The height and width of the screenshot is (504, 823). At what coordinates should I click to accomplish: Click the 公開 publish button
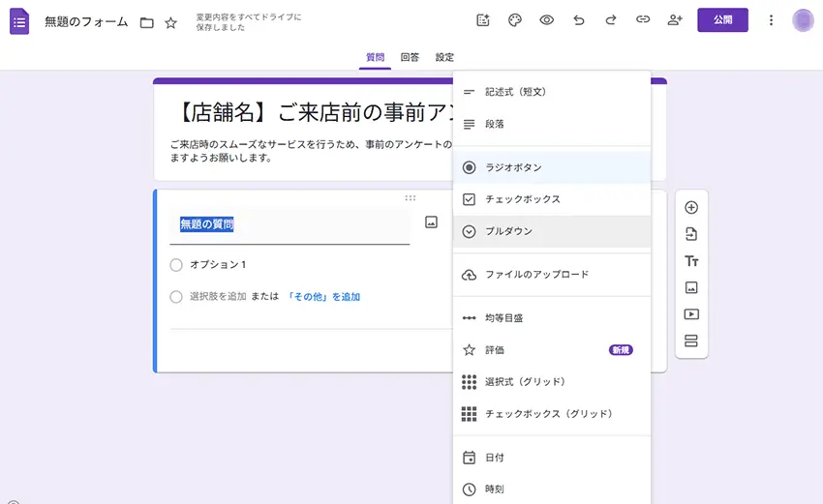point(722,20)
